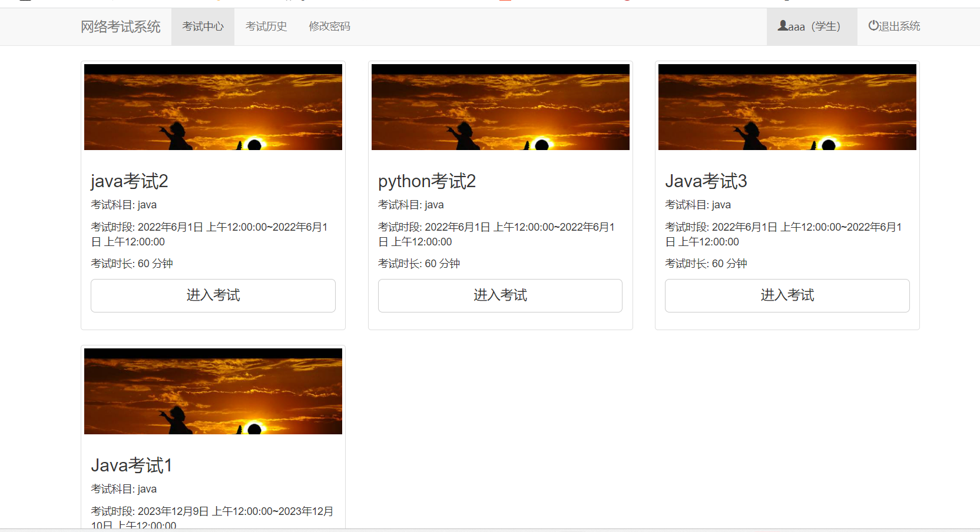Select the java考试2 title text

tap(130, 181)
